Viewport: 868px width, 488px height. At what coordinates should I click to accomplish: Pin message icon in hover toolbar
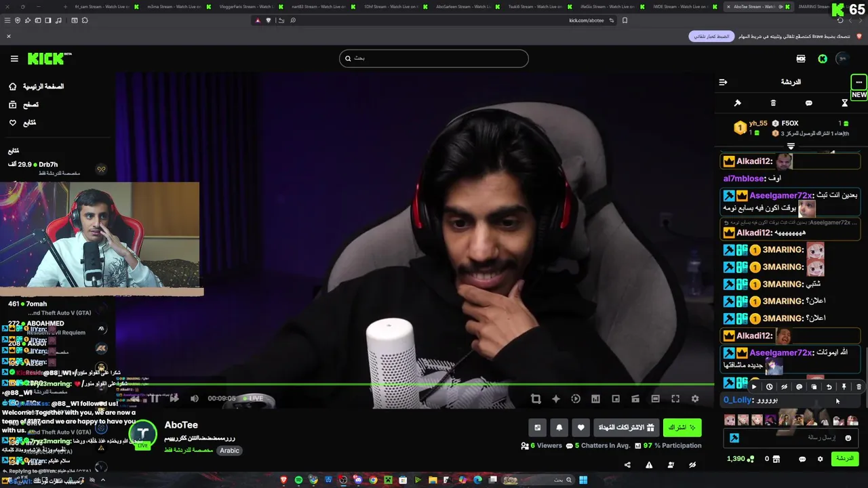point(844,387)
